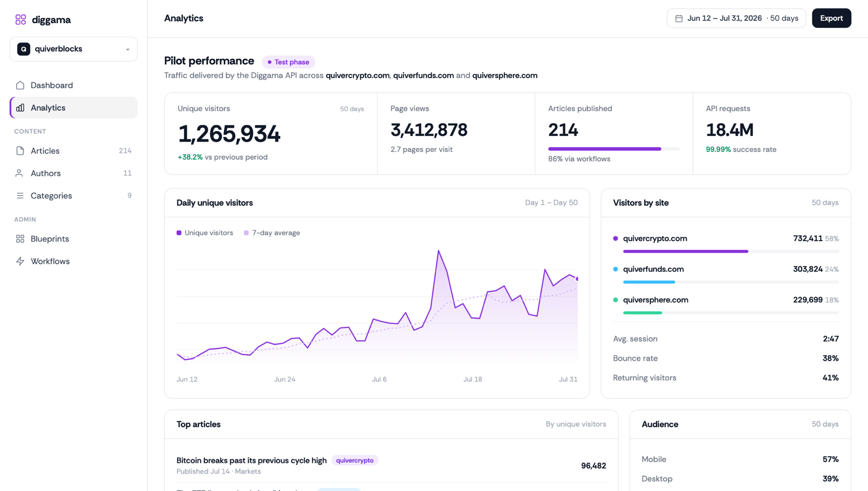Open Articles using the document icon
This screenshot has height=491, width=868.
[20, 151]
